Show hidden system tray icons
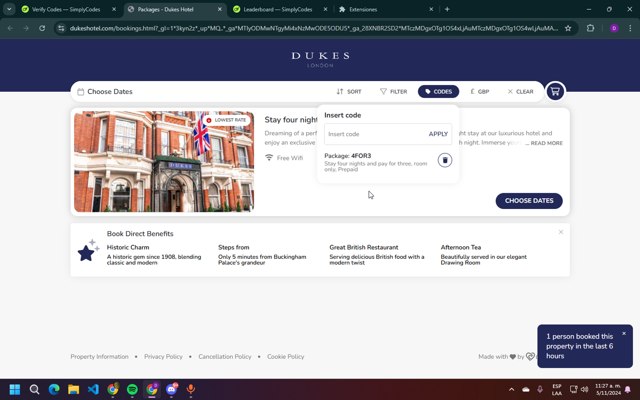Screen dimensions: 640x400 click(511, 389)
